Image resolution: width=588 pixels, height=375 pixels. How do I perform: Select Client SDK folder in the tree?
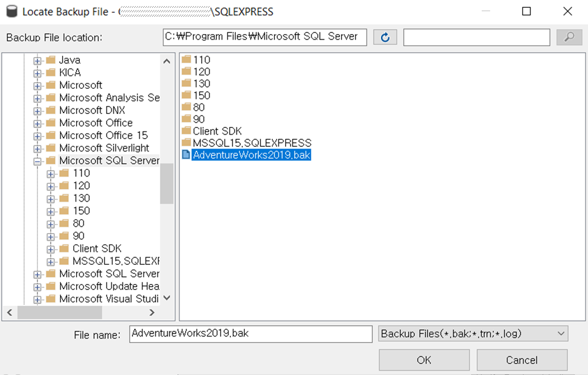pyautogui.click(x=97, y=248)
